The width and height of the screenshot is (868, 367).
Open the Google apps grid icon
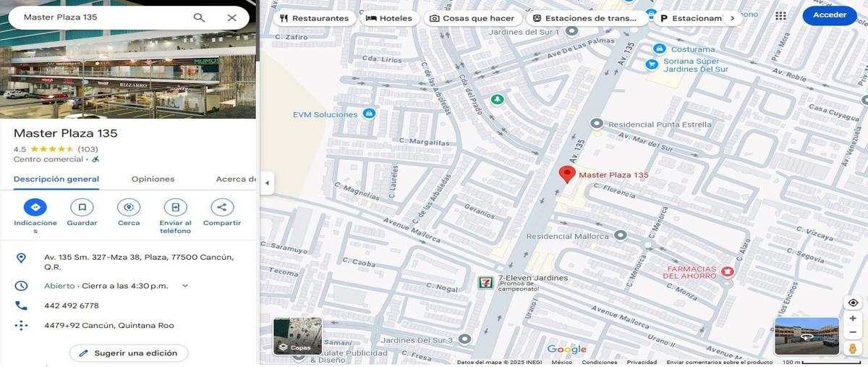[780, 16]
